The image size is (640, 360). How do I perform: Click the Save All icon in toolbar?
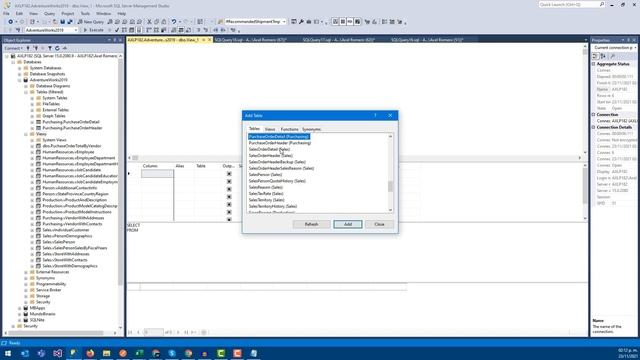point(70,22)
